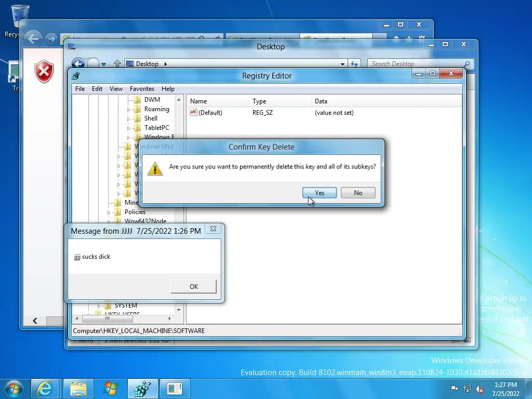Open File Explorer from the taskbar
The image size is (532, 399).
point(78,389)
